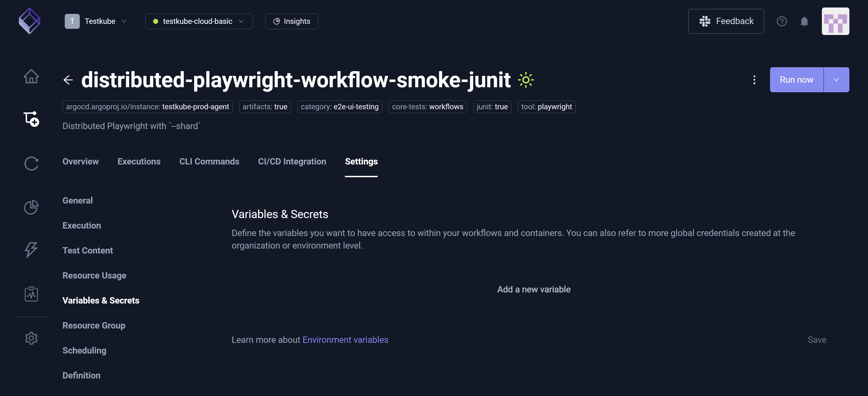868x396 pixels.
Task: Open the Environment variables link
Action: pyautogui.click(x=345, y=340)
